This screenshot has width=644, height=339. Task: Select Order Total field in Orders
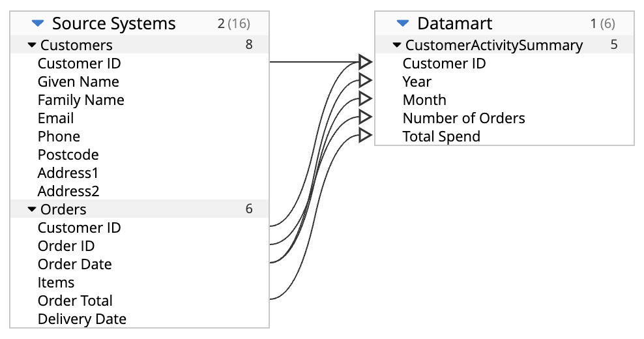[x=139, y=301]
